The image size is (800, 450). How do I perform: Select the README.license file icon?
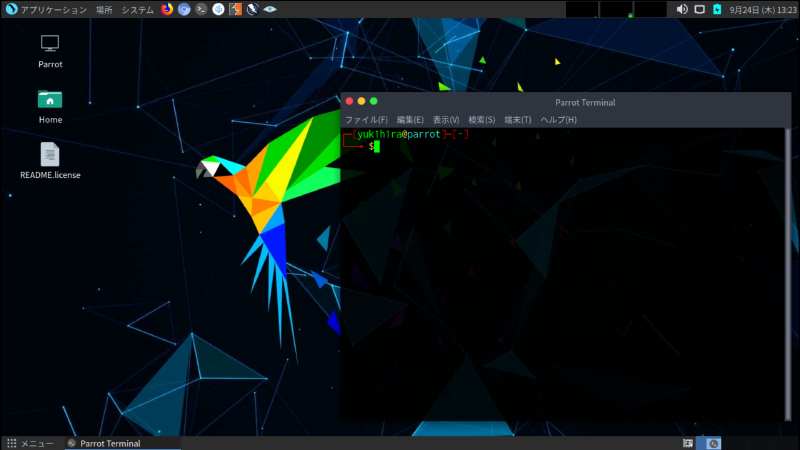[x=50, y=161]
